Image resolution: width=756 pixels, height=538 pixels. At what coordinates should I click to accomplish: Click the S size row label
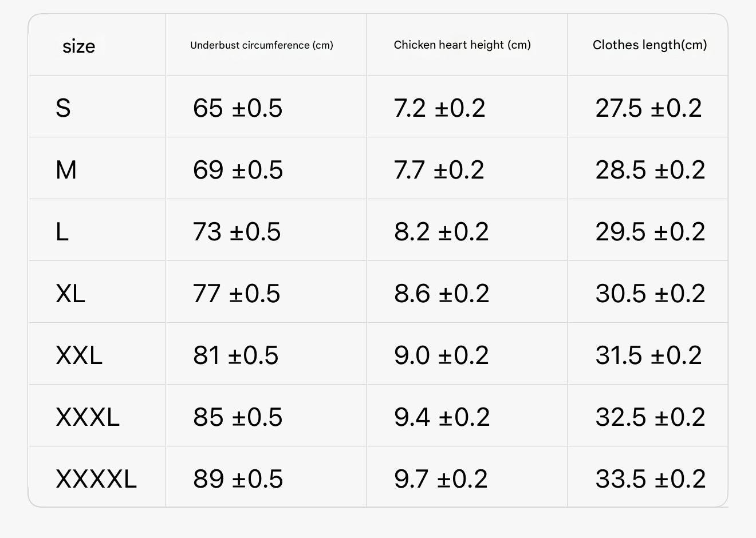click(63, 108)
